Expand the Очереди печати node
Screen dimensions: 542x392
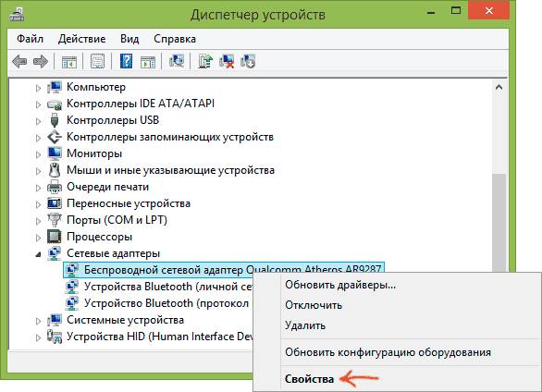pyautogui.click(x=38, y=188)
